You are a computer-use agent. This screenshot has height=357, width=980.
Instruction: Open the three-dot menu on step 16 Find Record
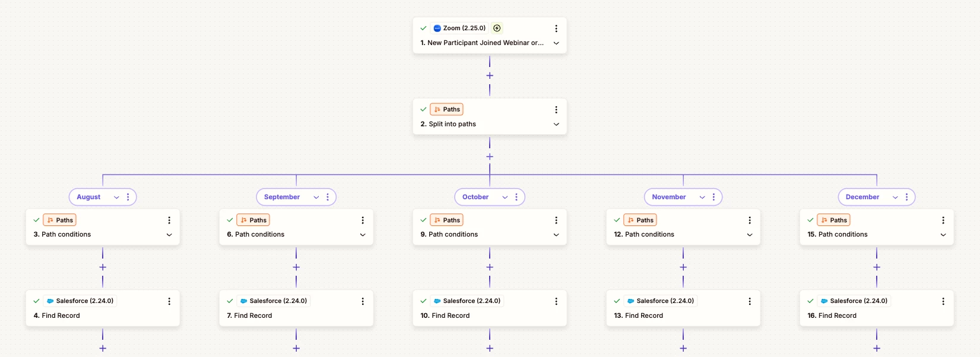(943, 301)
